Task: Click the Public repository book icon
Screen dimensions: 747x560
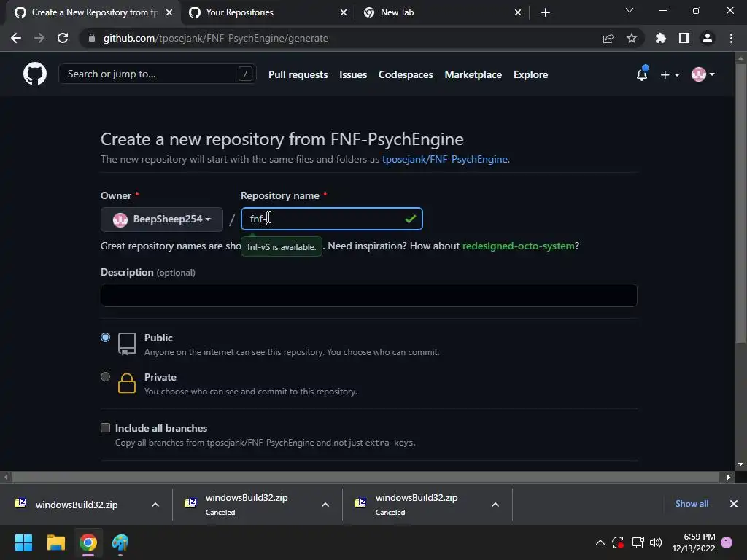Action: click(127, 344)
